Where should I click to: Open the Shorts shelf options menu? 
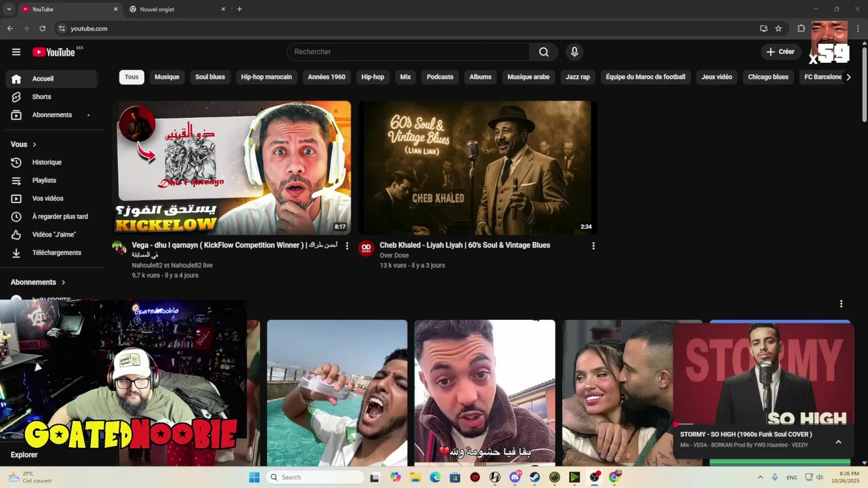pos(841,304)
